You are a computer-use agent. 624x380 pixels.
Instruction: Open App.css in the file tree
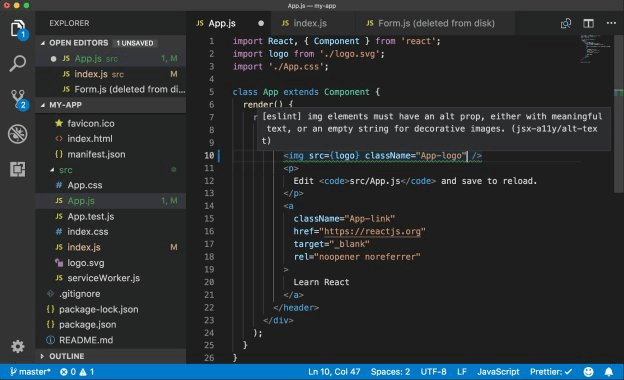pos(111,185)
